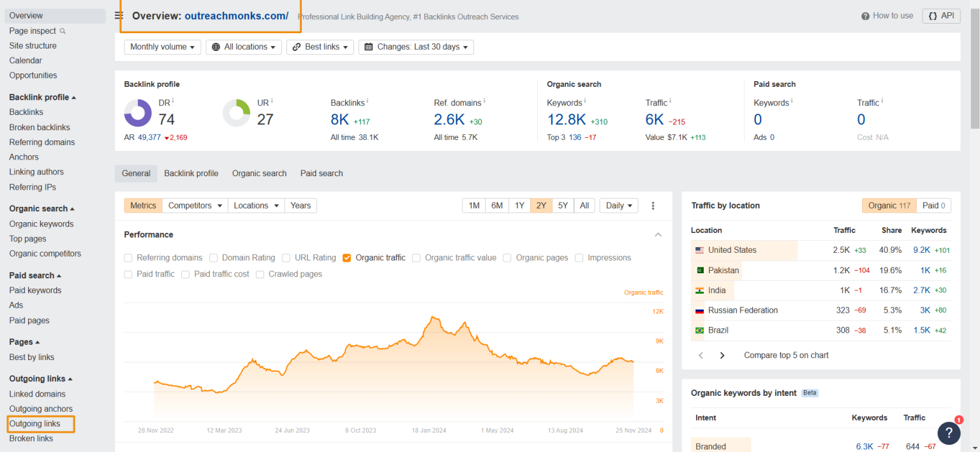Tick the Domain Rating checkbox

(x=214, y=258)
